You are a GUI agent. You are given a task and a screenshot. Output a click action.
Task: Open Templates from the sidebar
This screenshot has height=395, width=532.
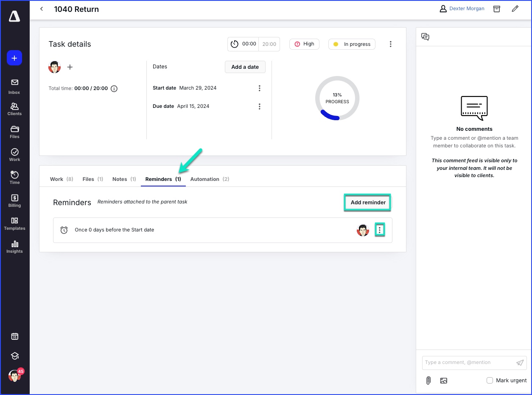click(14, 224)
